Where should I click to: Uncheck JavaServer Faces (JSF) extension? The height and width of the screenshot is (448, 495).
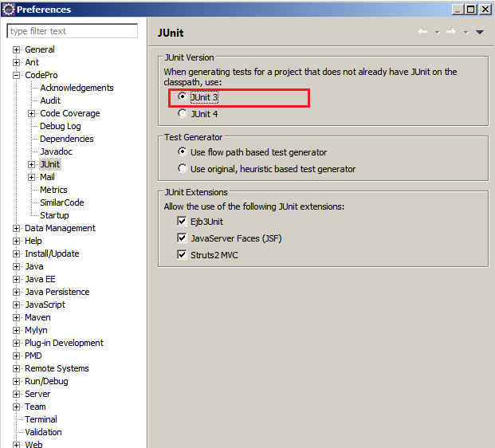[182, 238]
